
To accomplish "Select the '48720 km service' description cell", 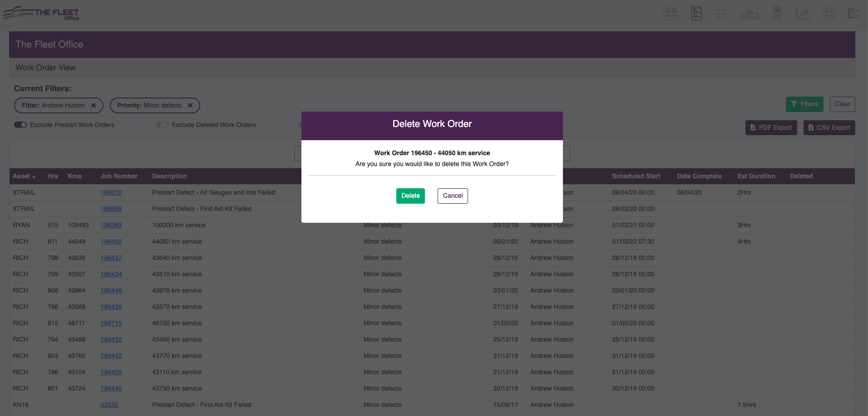I will [x=177, y=323].
